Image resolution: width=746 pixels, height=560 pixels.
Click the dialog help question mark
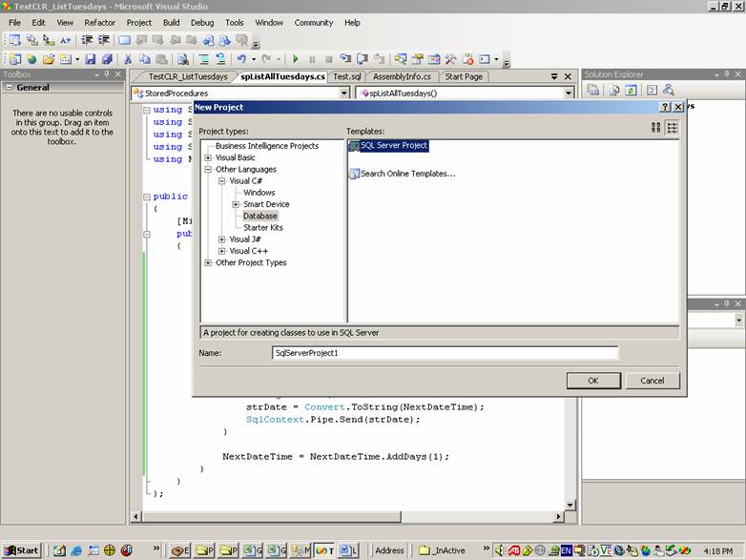665,107
